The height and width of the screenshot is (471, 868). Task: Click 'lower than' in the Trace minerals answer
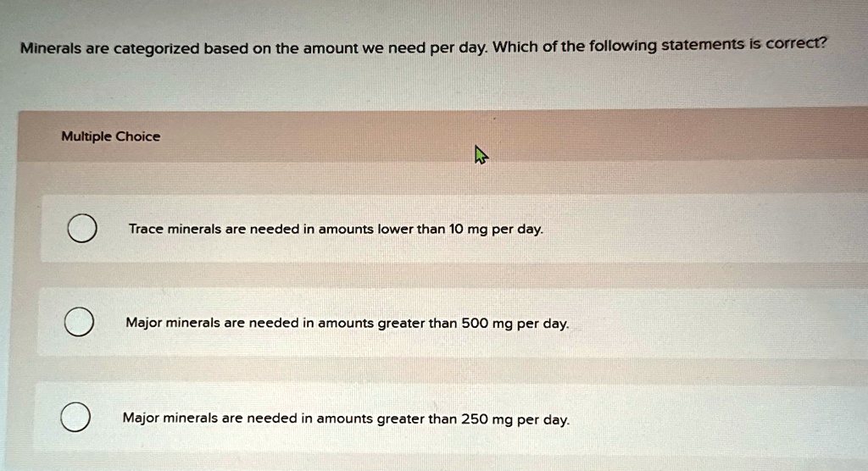(411, 229)
